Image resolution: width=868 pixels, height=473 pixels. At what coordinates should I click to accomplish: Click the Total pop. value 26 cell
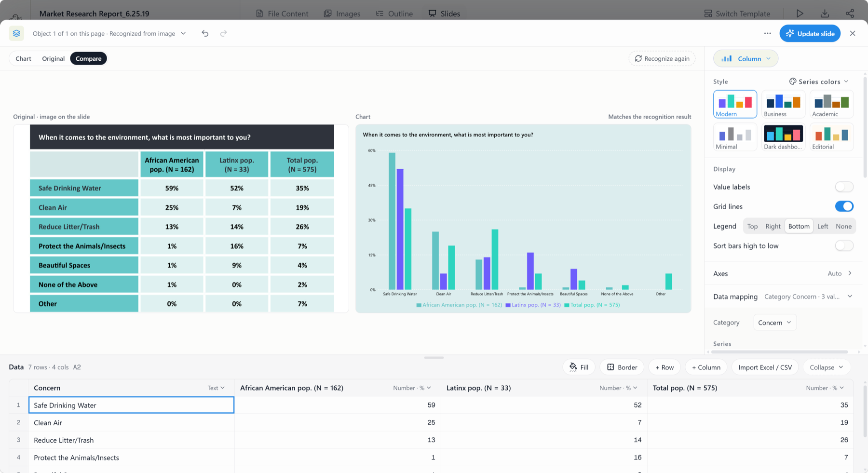point(750,440)
